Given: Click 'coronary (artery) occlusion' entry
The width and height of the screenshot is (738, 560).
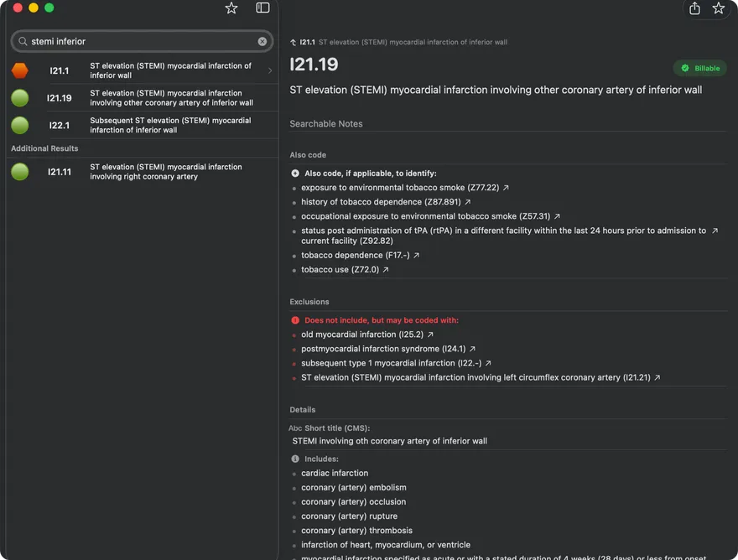Looking at the screenshot, I should click(353, 502).
